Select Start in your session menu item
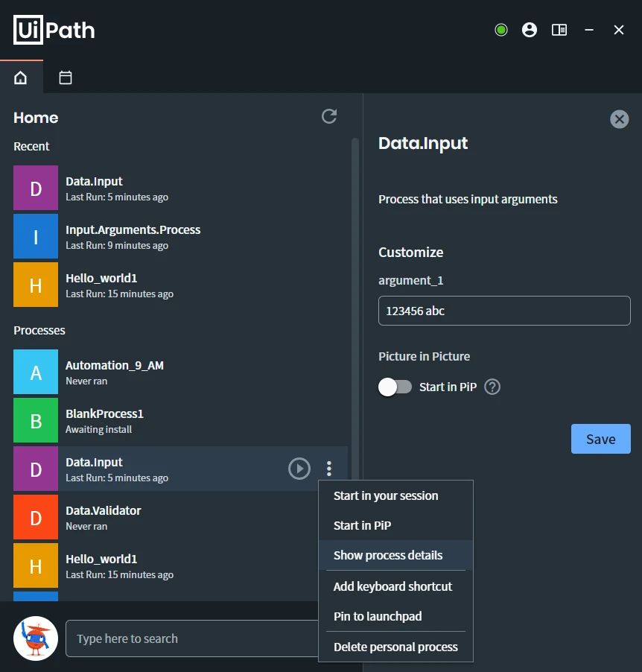The image size is (642, 672). (395, 496)
